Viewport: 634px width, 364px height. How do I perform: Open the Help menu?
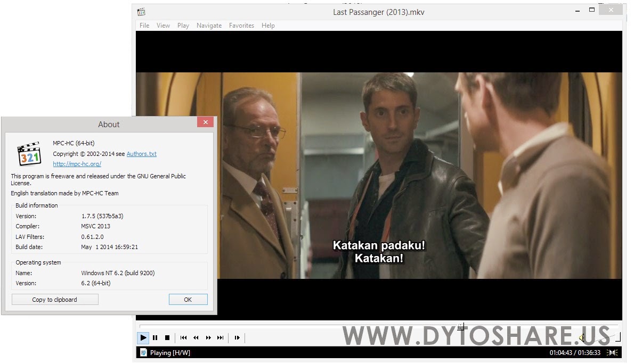tap(268, 26)
